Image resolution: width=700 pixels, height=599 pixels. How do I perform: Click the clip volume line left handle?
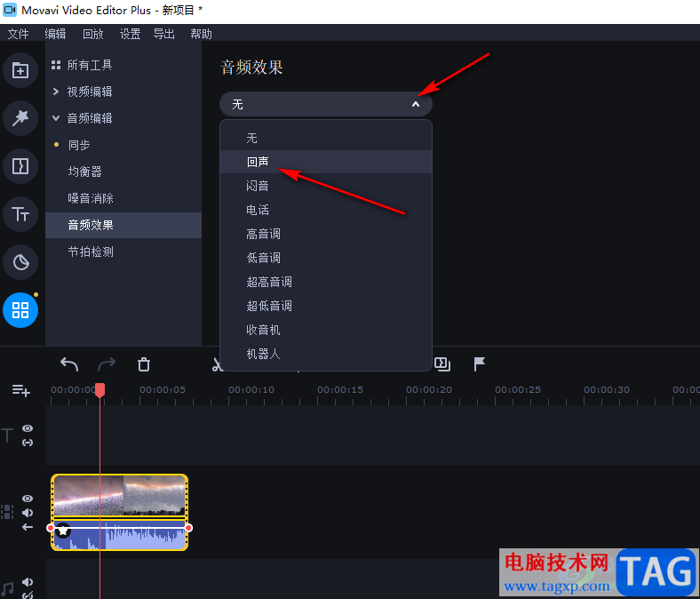tap(50, 528)
